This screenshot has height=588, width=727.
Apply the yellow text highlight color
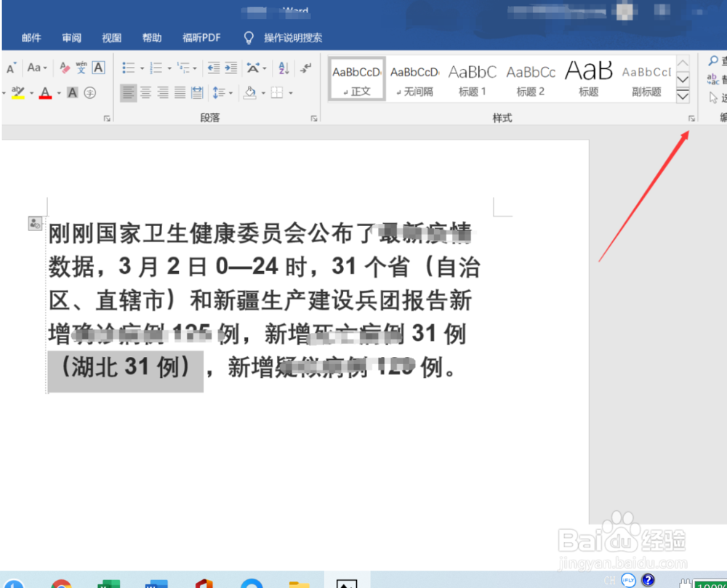[17, 93]
